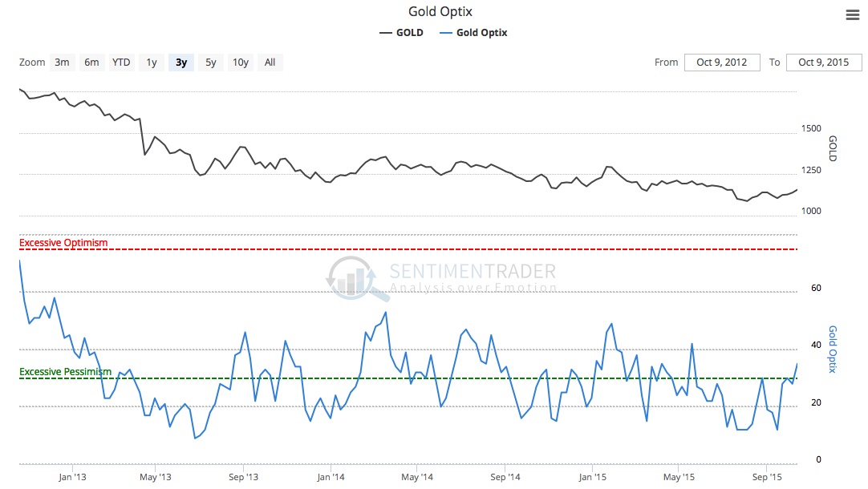The image size is (868, 489).
Task: Click the Excessive Pessimism green label
Action: pos(65,372)
